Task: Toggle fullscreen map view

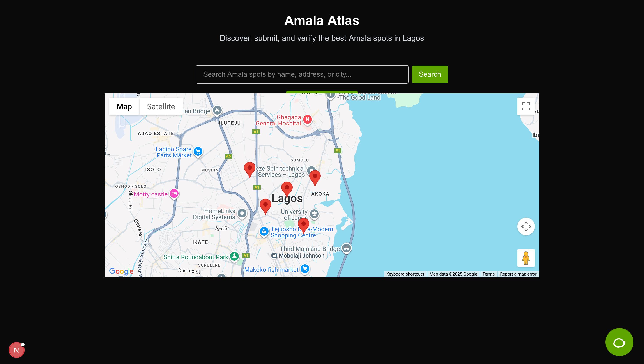Action: pyautogui.click(x=526, y=106)
